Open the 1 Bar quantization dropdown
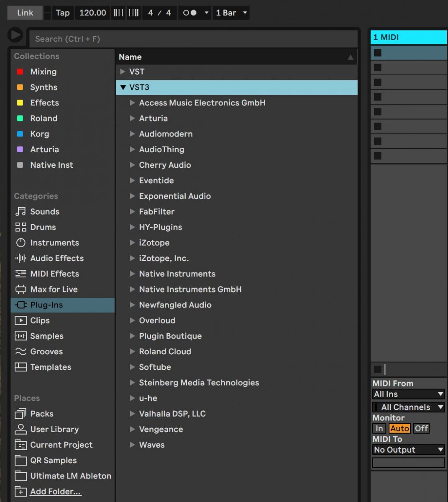The image size is (448, 502). (x=231, y=13)
